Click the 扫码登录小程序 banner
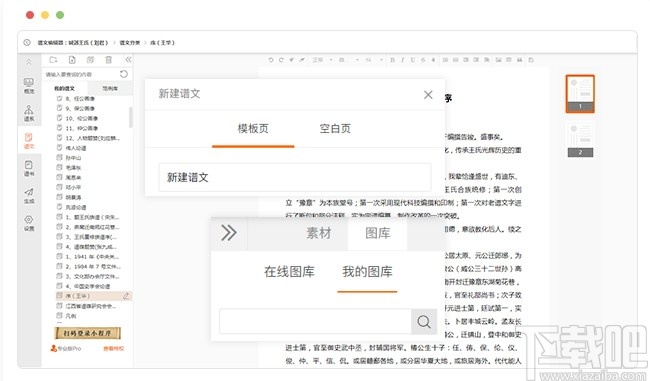Viewport: 650px width, 381px height. tap(87, 333)
